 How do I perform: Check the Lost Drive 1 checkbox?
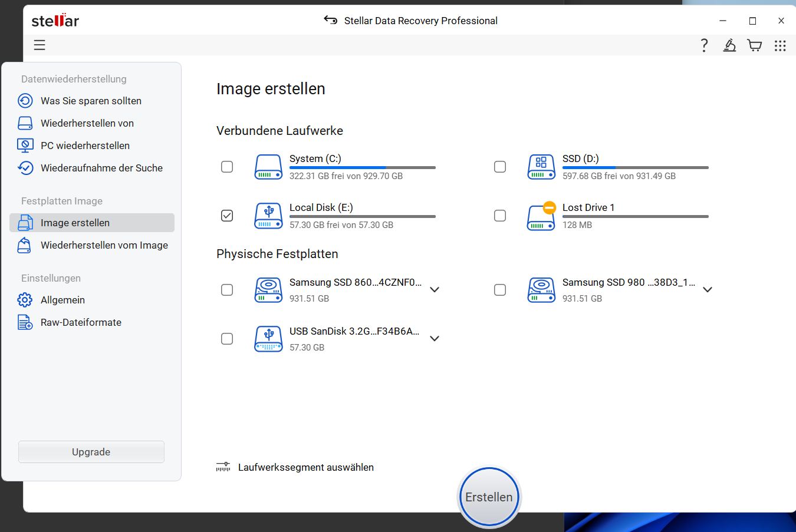pos(500,216)
